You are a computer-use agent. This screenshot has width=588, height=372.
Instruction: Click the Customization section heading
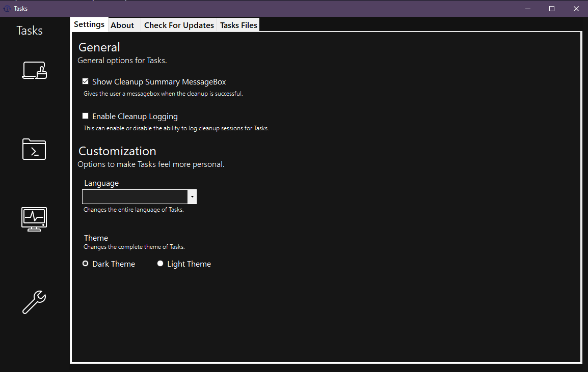(117, 151)
